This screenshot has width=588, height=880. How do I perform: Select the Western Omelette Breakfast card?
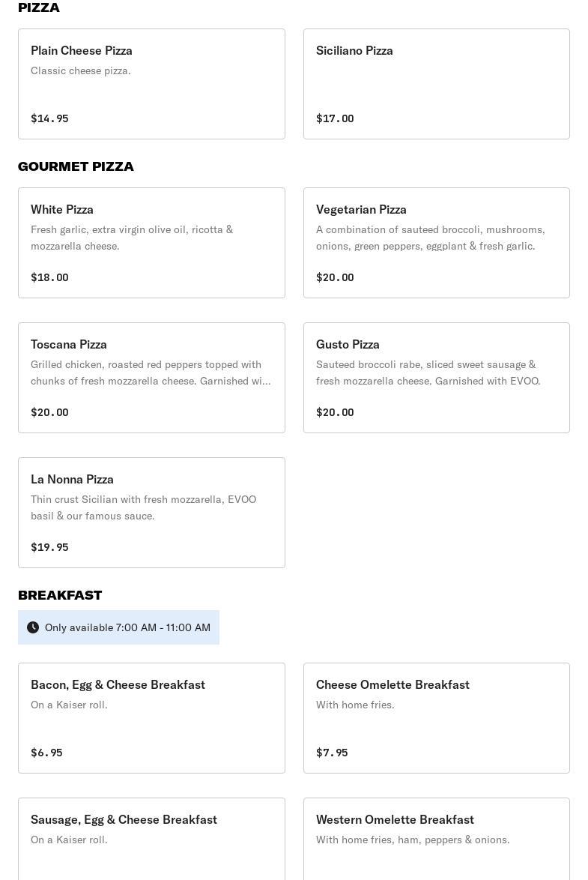click(436, 840)
